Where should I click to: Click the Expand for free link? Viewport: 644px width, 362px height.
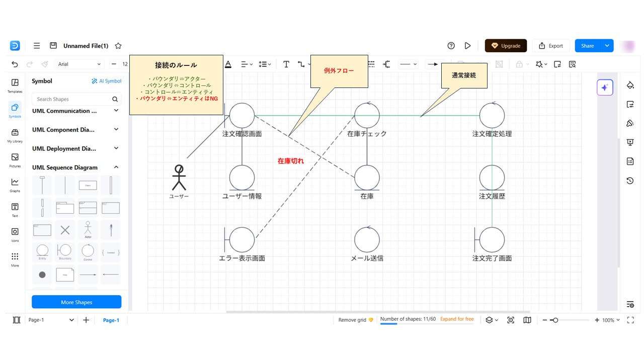pos(457,319)
